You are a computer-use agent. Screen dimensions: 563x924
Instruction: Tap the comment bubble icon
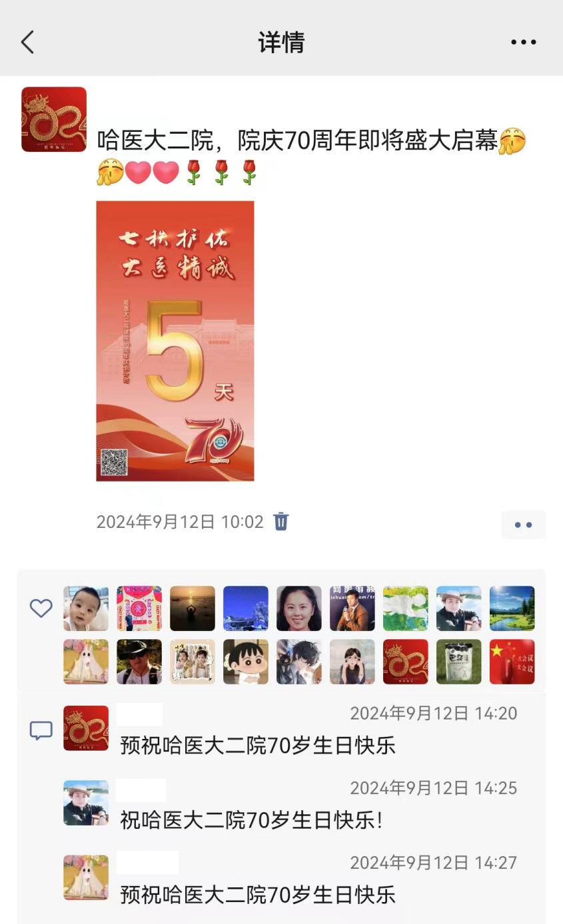[41, 730]
